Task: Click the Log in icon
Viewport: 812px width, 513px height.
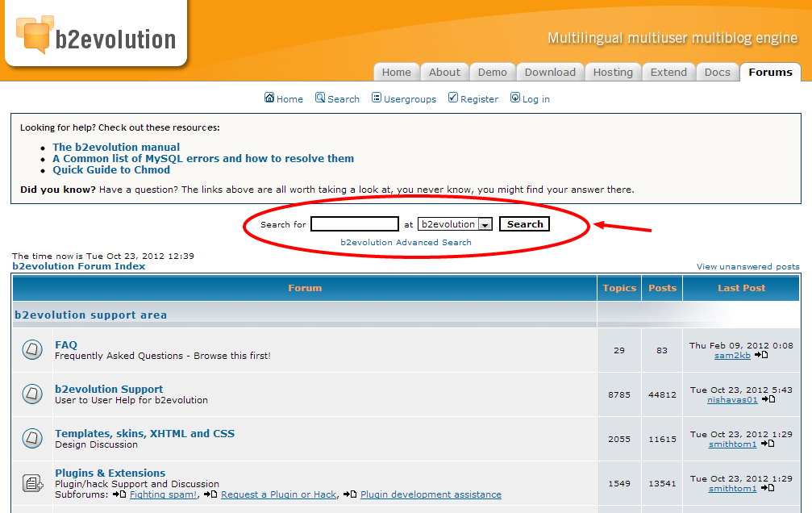Action: click(x=515, y=98)
